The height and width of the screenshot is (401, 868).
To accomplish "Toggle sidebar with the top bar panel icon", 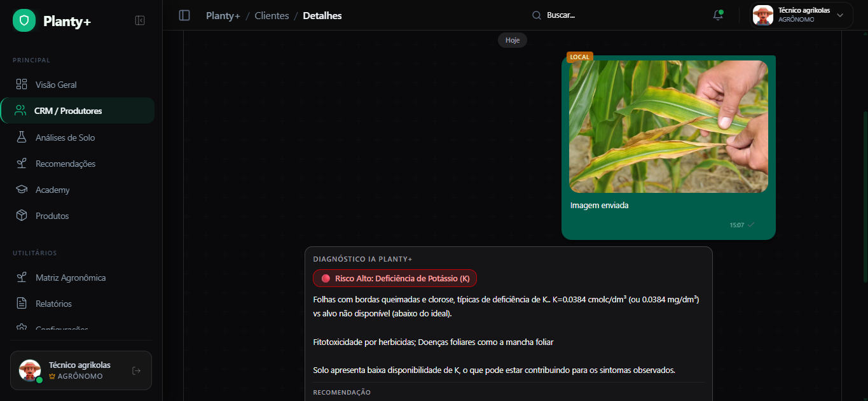I will click(x=184, y=15).
